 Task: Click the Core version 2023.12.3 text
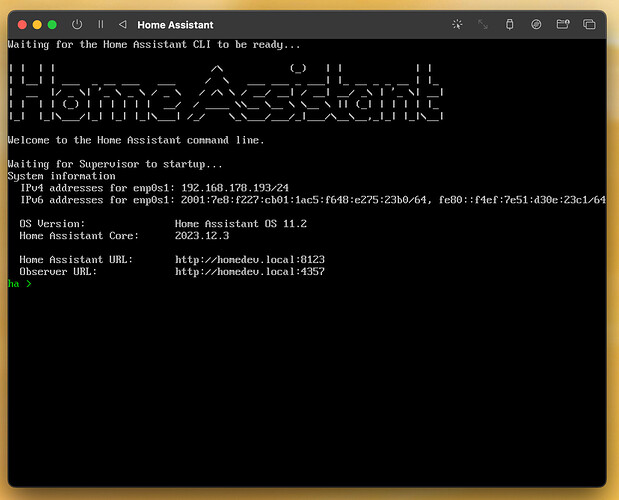click(202, 236)
